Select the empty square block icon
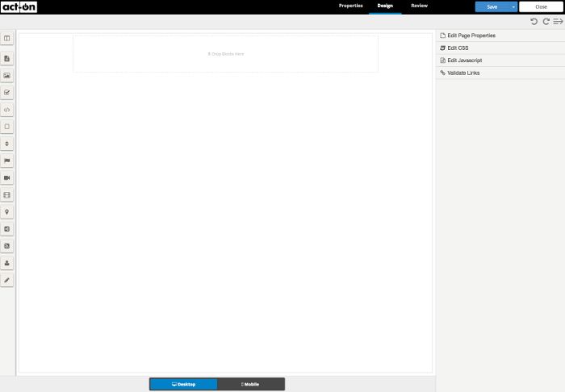The width and height of the screenshot is (565, 392). pos(6,127)
